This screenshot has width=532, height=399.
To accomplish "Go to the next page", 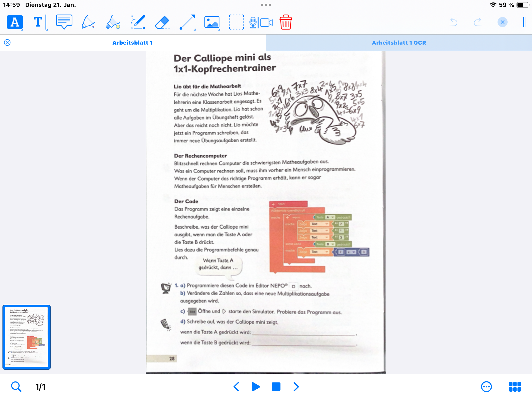I will pos(296,387).
